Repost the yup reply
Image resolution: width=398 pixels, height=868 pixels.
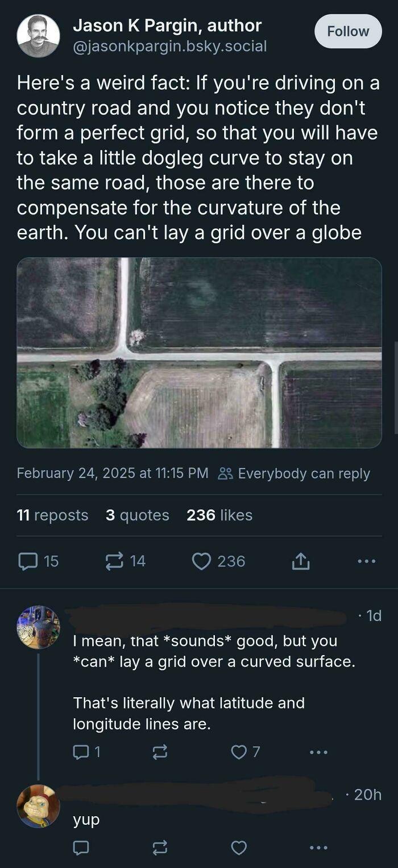160,848
